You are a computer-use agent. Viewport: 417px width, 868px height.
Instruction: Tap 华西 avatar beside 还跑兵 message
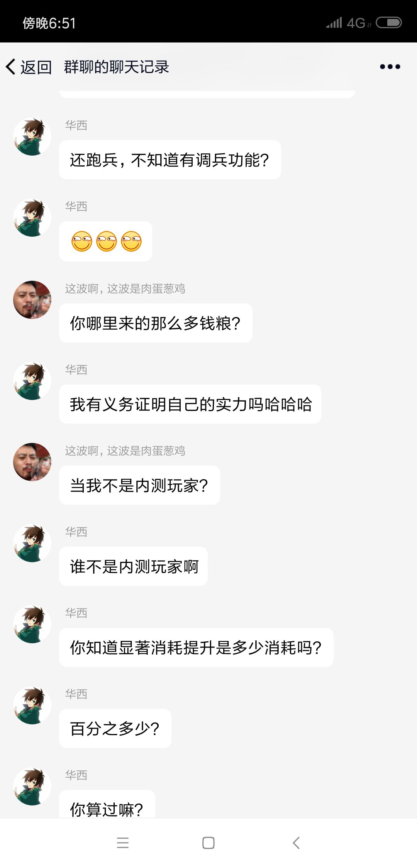(x=32, y=137)
